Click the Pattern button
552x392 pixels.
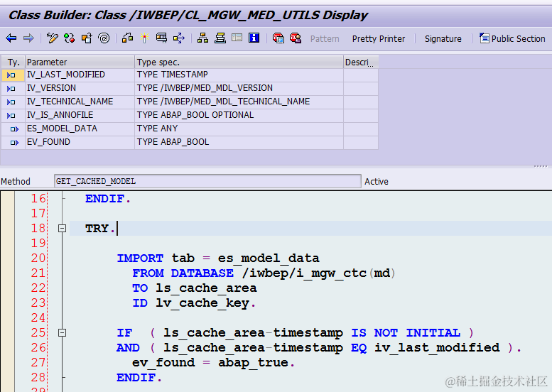pos(325,39)
